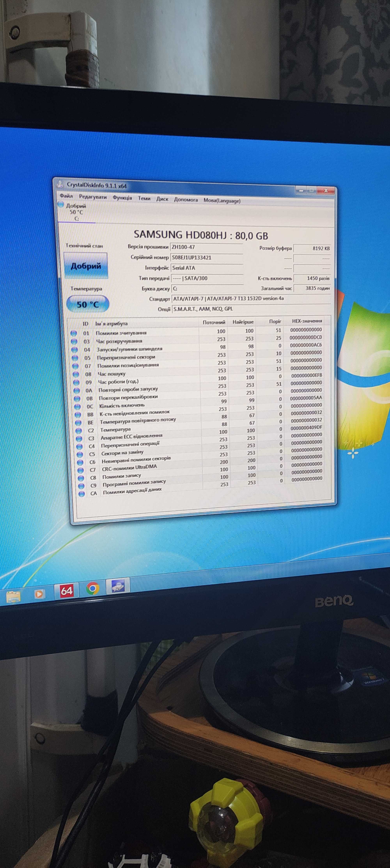Close the CrystalDiskInfo window
The image size is (390, 868).
click(326, 191)
